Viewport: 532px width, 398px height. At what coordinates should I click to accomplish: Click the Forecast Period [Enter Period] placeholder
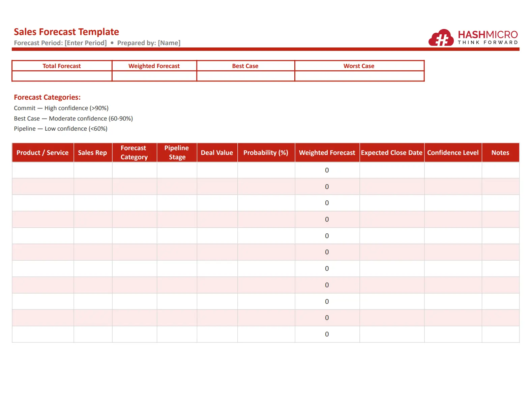click(x=60, y=43)
